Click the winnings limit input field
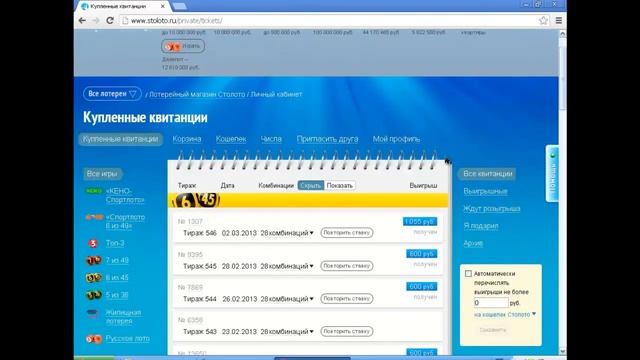The width and height of the screenshot is (640, 360). (x=491, y=303)
